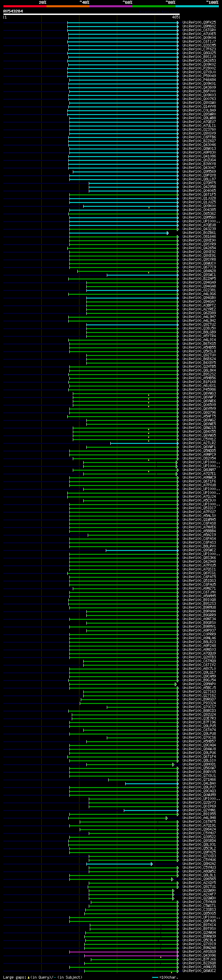Select the label UniRef100_A3BPT2

199,306
